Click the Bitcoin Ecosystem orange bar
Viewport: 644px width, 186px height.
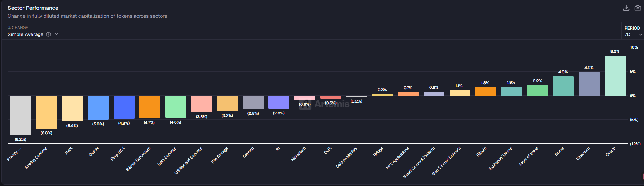click(149, 107)
